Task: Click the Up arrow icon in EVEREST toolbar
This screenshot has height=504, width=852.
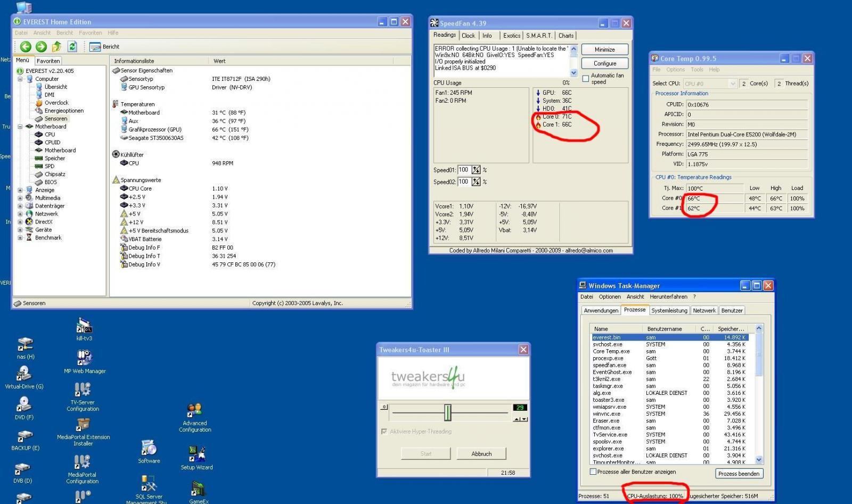Action: (56, 47)
